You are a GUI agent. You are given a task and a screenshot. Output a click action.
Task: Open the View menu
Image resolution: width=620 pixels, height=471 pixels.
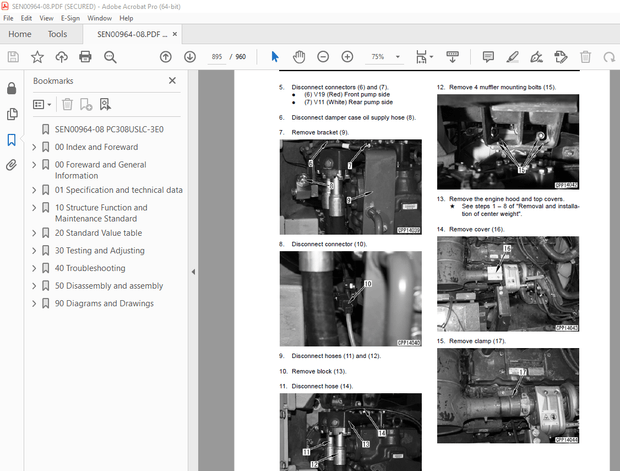pos(46,18)
